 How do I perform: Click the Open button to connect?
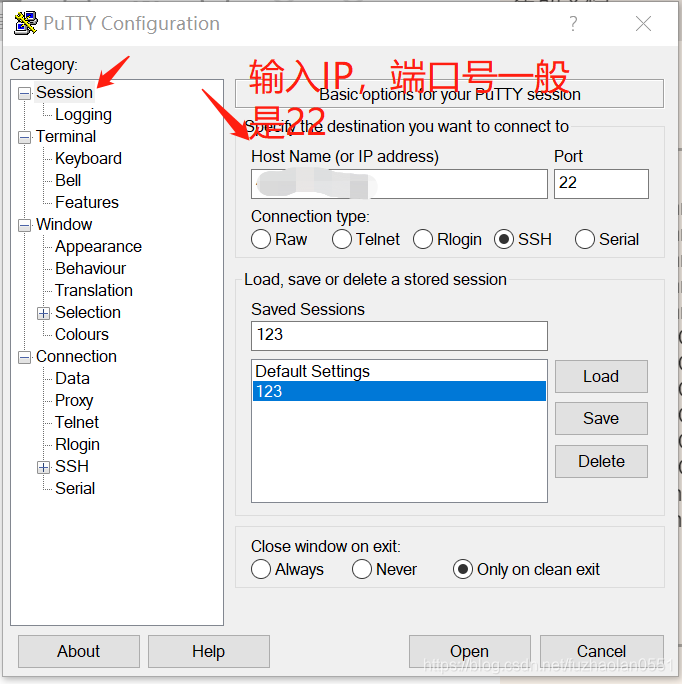pos(470,652)
